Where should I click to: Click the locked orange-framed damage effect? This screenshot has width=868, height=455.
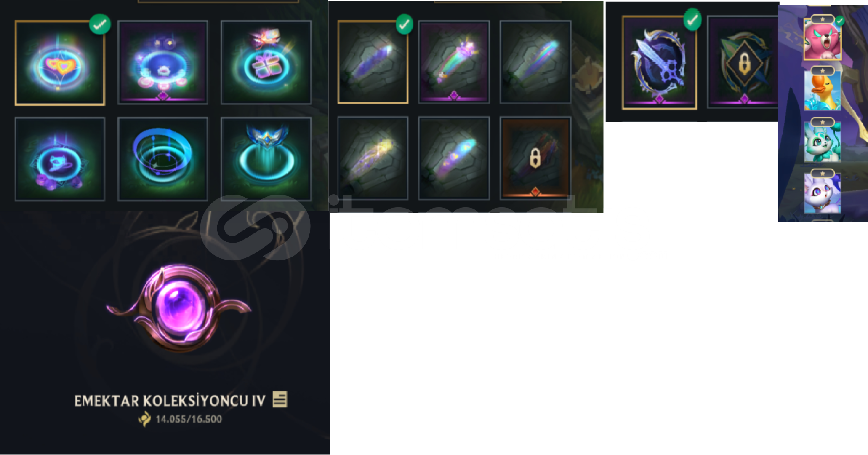tap(535, 158)
